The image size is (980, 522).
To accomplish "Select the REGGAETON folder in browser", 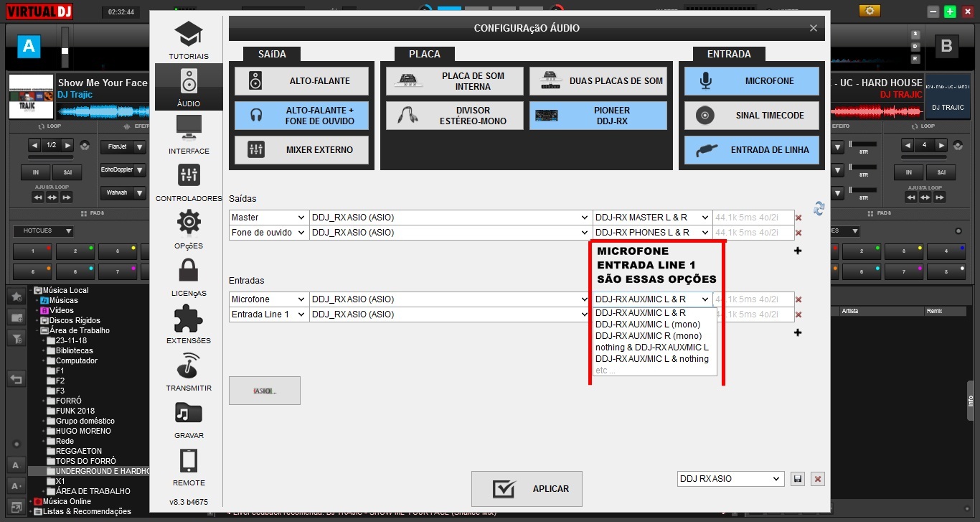I will (x=79, y=451).
